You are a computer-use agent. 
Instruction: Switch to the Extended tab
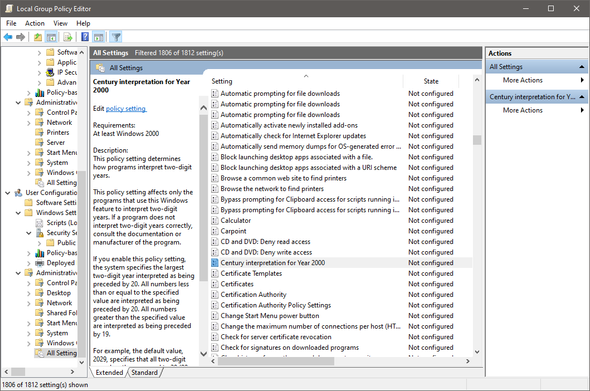pyautogui.click(x=109, y=372)
